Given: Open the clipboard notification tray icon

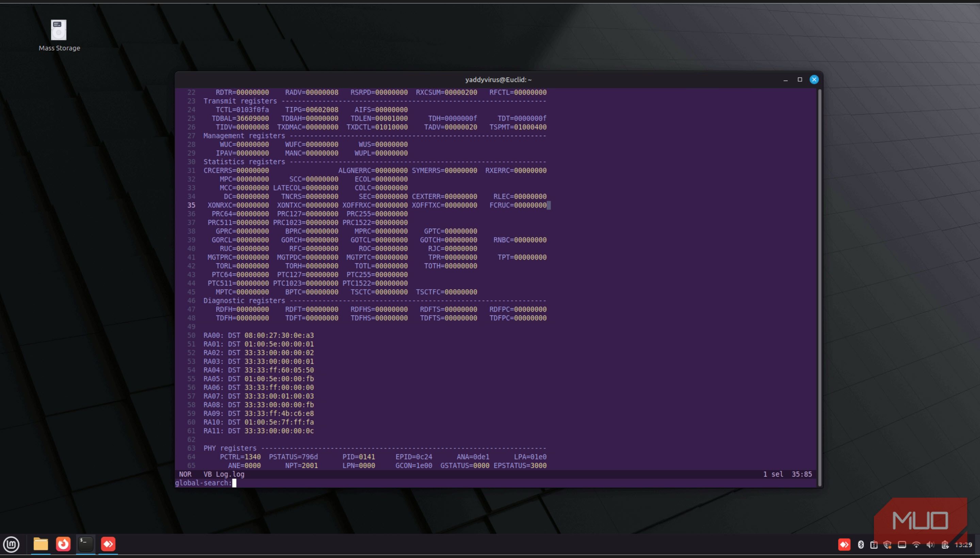Looking at the screenshot, I should [874, 545].
